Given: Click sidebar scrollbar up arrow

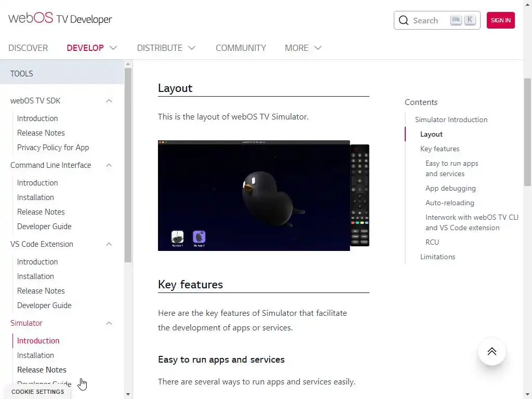Looking at the screenshot, I should click(128, 64).
